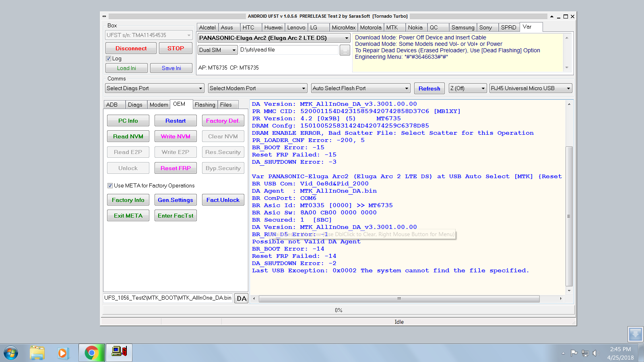Click the Save Ini button

click(x=171, y=68)
